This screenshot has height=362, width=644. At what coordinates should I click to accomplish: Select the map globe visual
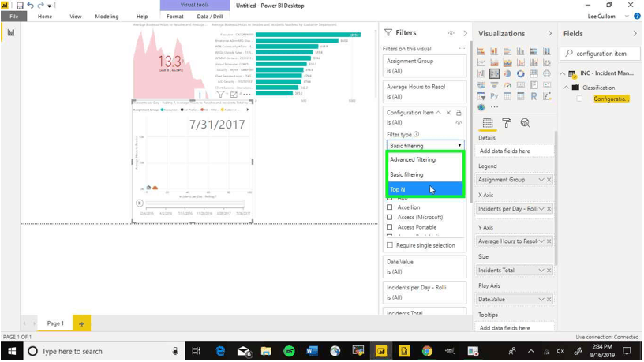click(547, 74)
